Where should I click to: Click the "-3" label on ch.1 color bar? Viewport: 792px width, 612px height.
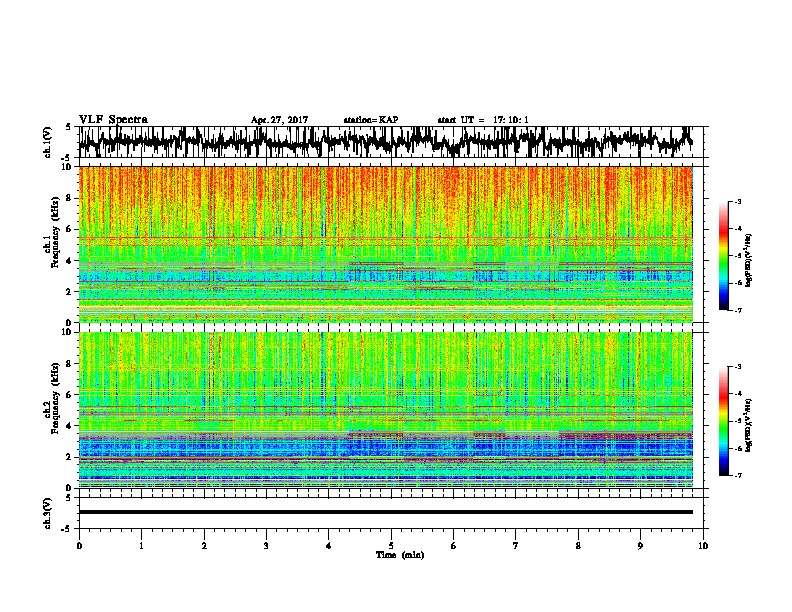point(737,201)
